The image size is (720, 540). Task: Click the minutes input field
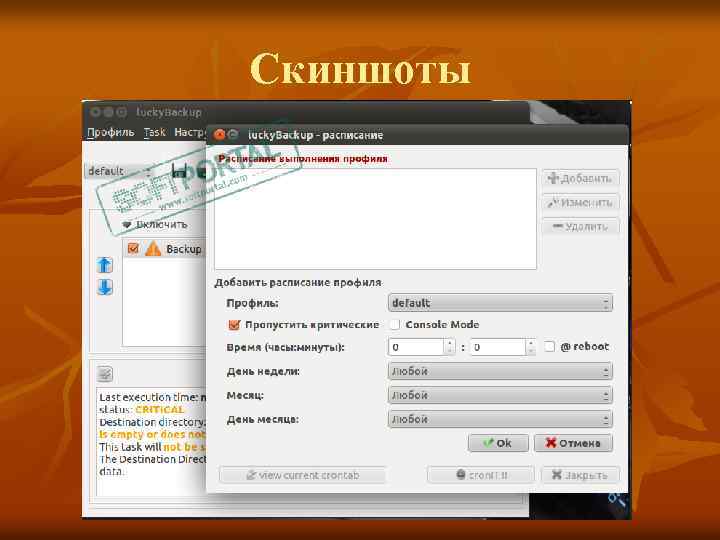pyautogui.click(x=498, y=347)
